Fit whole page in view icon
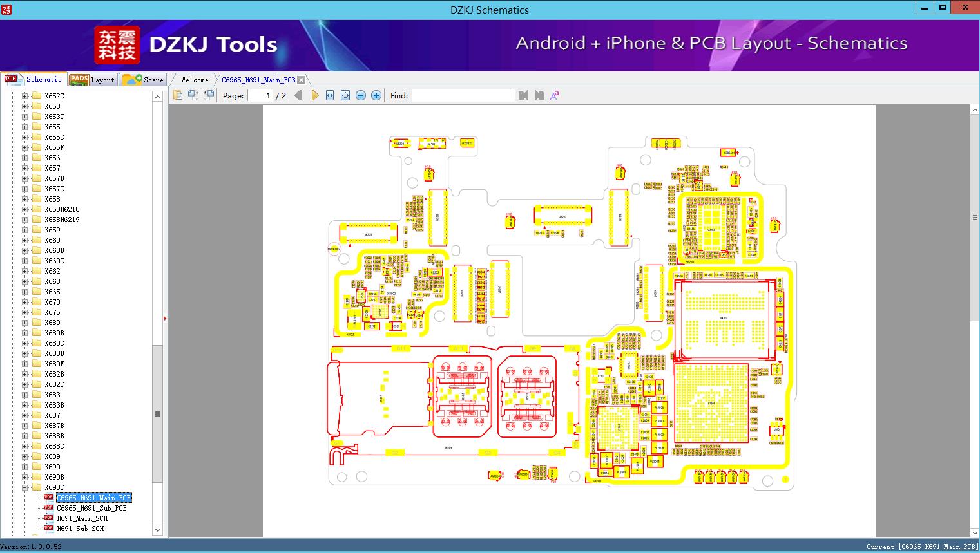Screen dimensions: 980x553 click(345, 95)
